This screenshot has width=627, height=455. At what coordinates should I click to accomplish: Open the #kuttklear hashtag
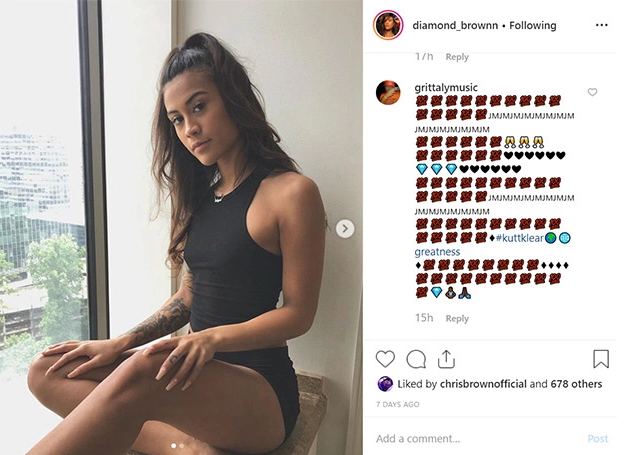pos(519,238)
